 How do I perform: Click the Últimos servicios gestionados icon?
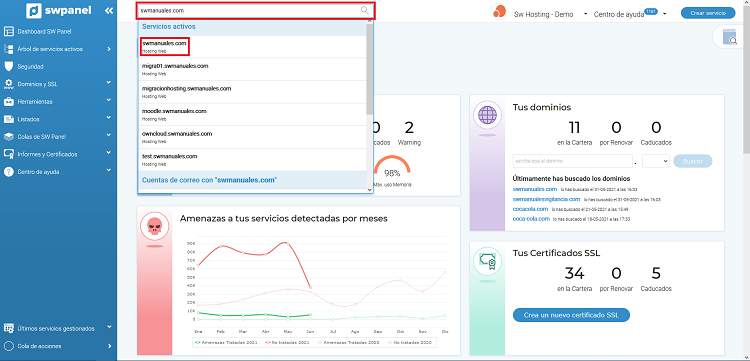point(9,328)
